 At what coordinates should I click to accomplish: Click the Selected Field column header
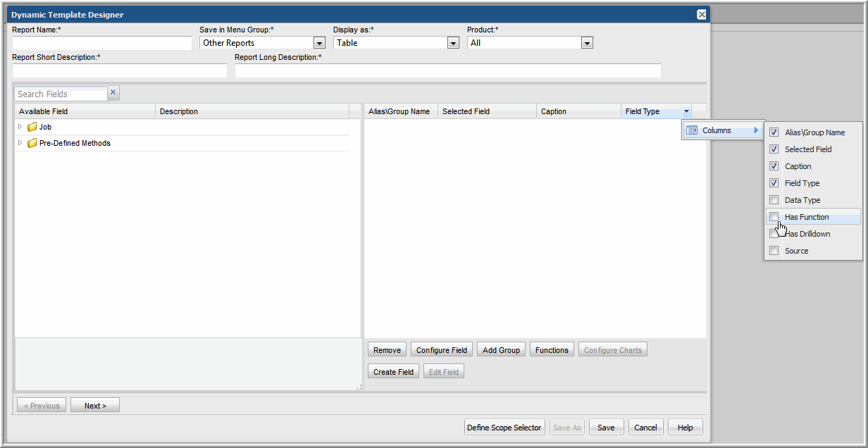tap(488, 111)
